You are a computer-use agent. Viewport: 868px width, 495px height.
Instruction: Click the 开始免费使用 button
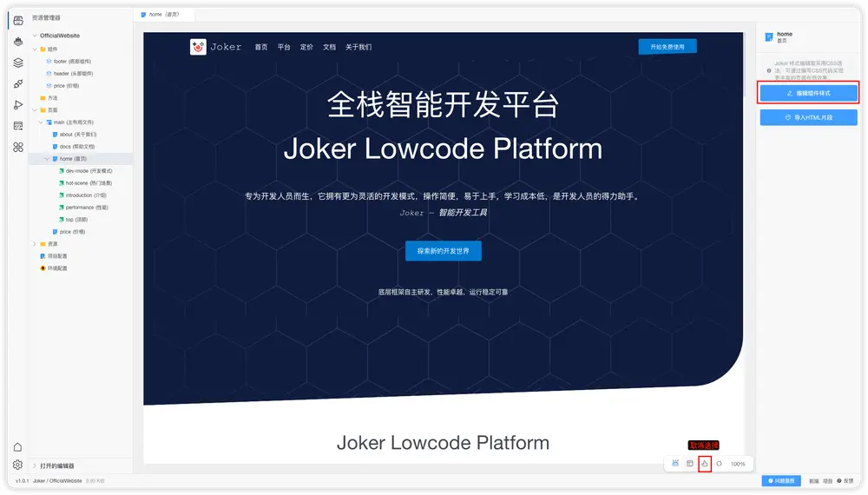[667, 47]
